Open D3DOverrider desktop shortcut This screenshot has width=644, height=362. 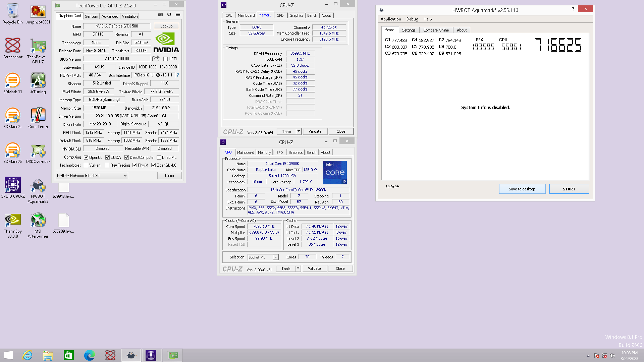38,153
